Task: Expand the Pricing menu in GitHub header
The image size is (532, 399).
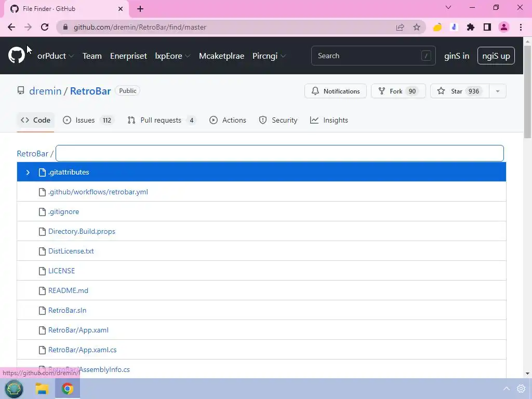Action: (x=269, y=56)
